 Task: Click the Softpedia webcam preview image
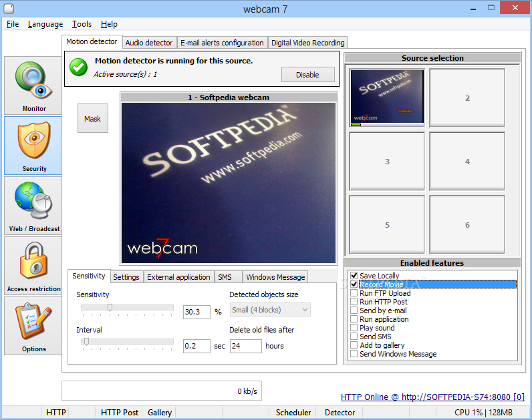229,183
